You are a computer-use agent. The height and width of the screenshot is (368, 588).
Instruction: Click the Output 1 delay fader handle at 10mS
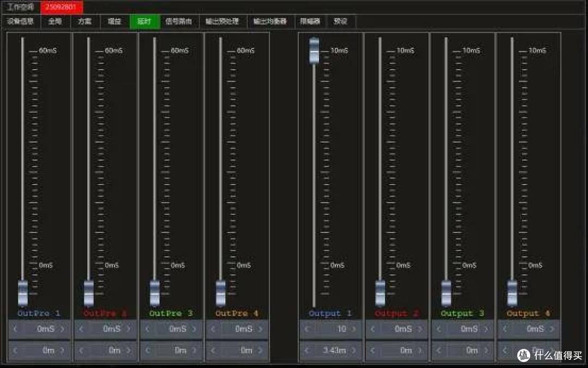tap(314, 51)
